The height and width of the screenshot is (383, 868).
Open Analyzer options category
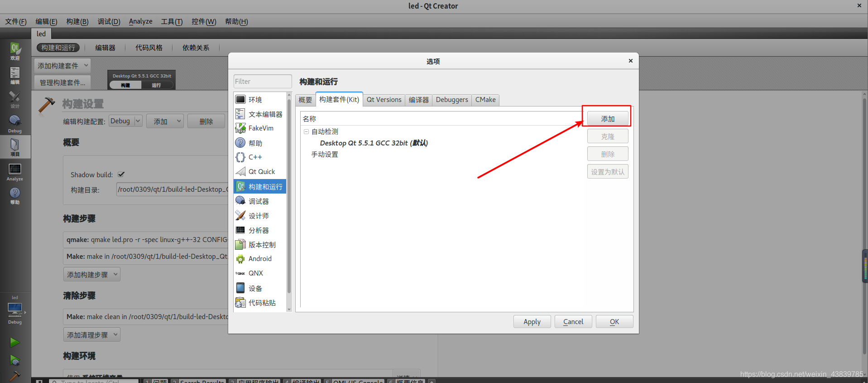[x=260, y=230]
